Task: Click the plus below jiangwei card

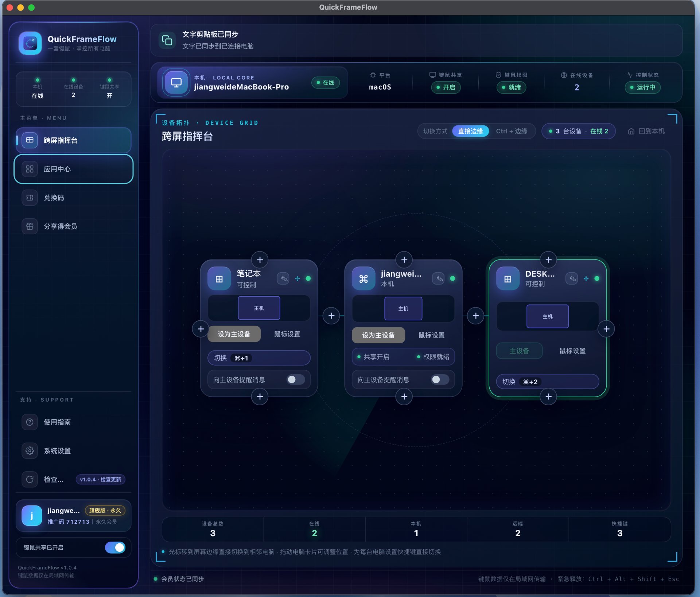Action: point(404,396)
